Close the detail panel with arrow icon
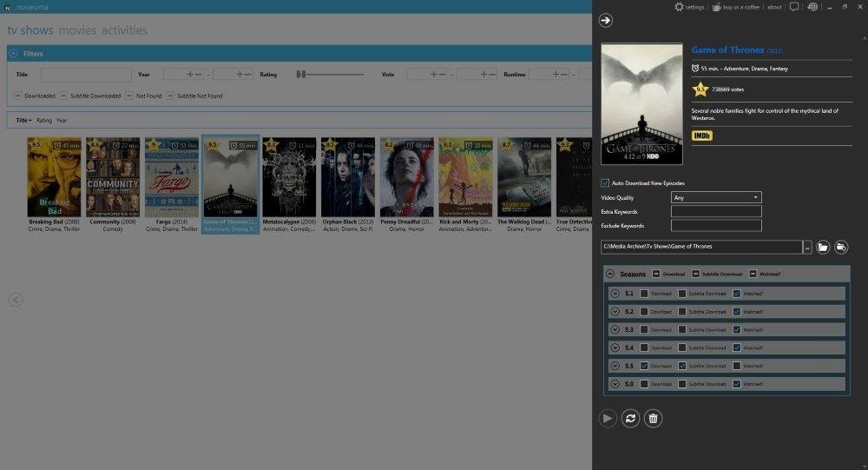 pyautogui.click(x=606, y=21)
